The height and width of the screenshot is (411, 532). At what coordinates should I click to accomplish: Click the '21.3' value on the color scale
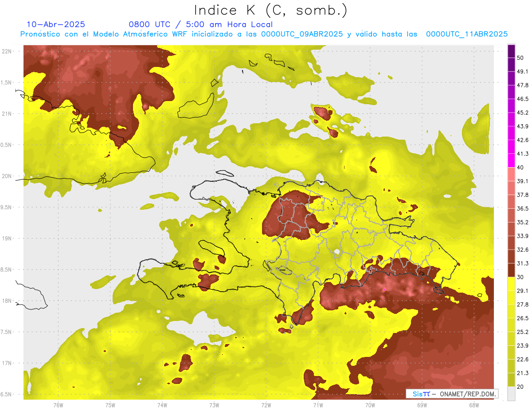pyautogui.click(x=523, y=373)
